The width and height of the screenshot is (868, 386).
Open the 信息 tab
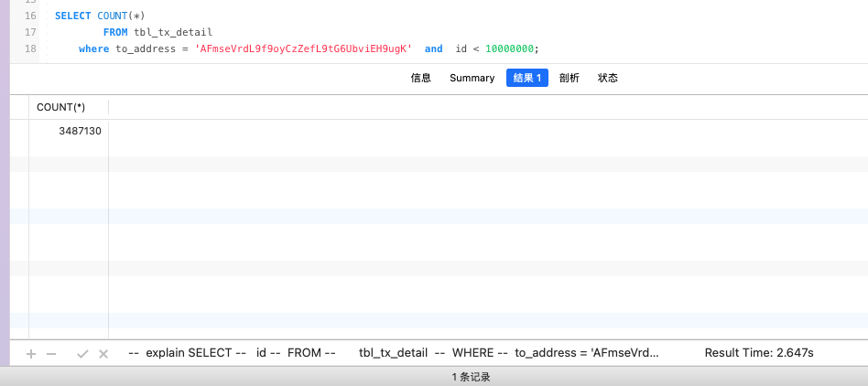pos(420,78)
